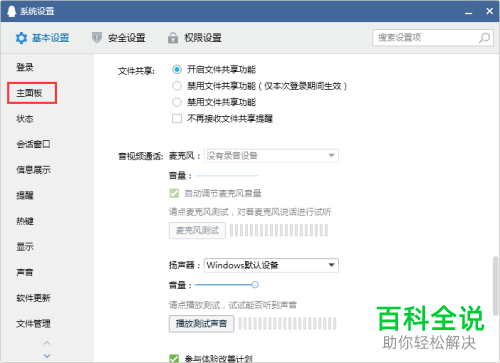Minimize the 系统设置 window

469,13
